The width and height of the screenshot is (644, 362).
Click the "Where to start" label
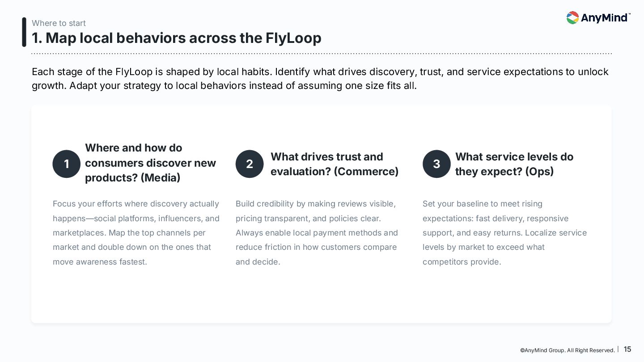[x=59, y=23]
